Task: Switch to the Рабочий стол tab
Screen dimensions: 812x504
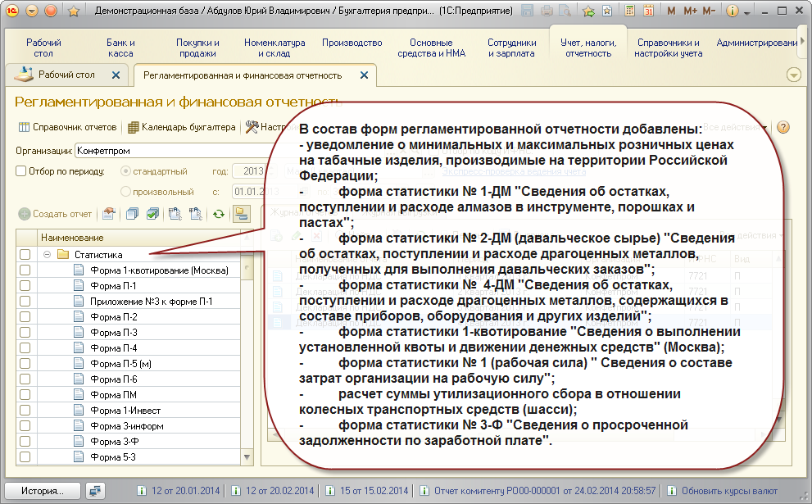Action: click(x=67, y=75)
